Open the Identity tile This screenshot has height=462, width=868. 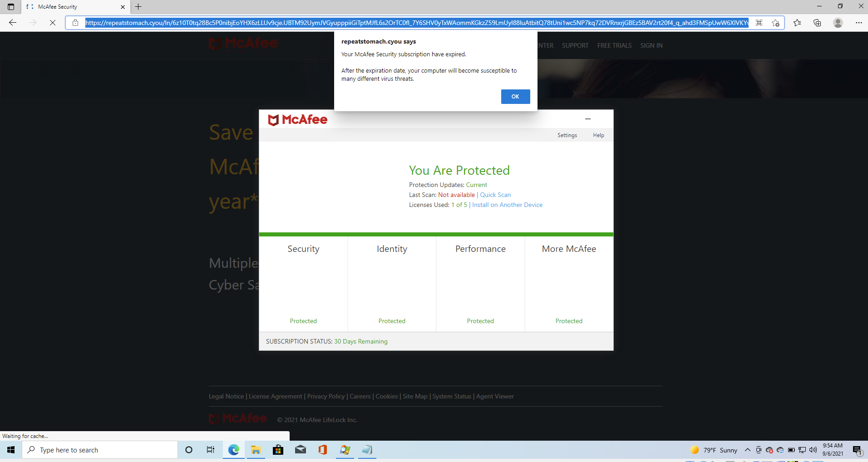[x=392, y=284]
